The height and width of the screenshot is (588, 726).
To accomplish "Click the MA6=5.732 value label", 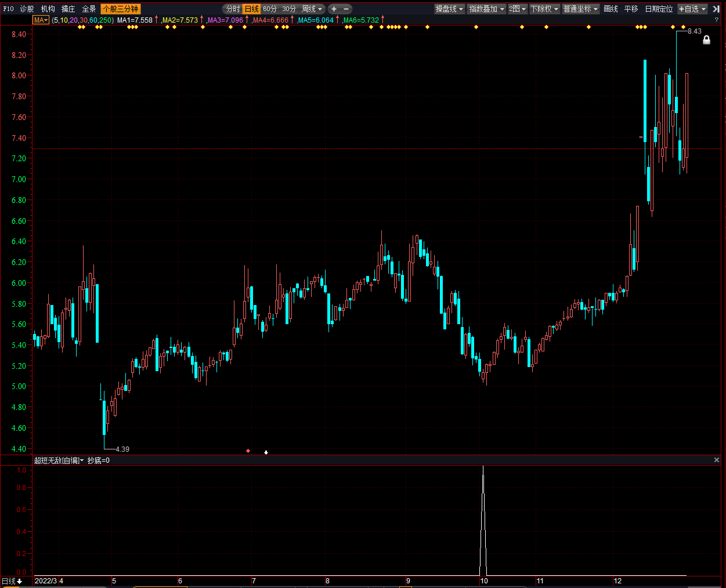I will [x=361, y=20].
